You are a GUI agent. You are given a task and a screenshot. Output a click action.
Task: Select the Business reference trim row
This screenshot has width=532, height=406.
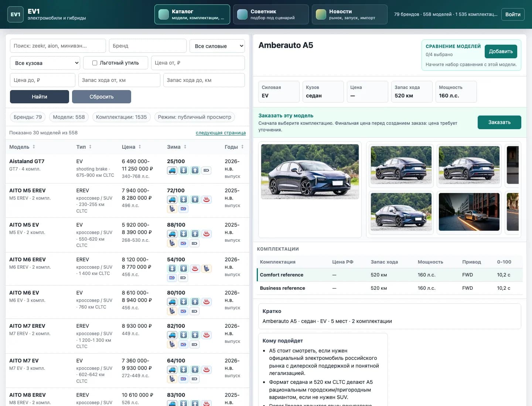tap(390, 288)
